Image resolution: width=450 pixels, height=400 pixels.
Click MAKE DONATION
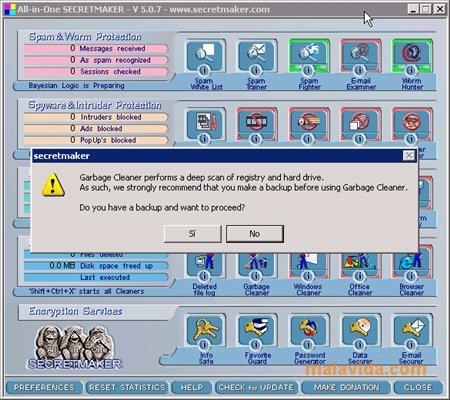pyautogui.click(x=346, y=387)
